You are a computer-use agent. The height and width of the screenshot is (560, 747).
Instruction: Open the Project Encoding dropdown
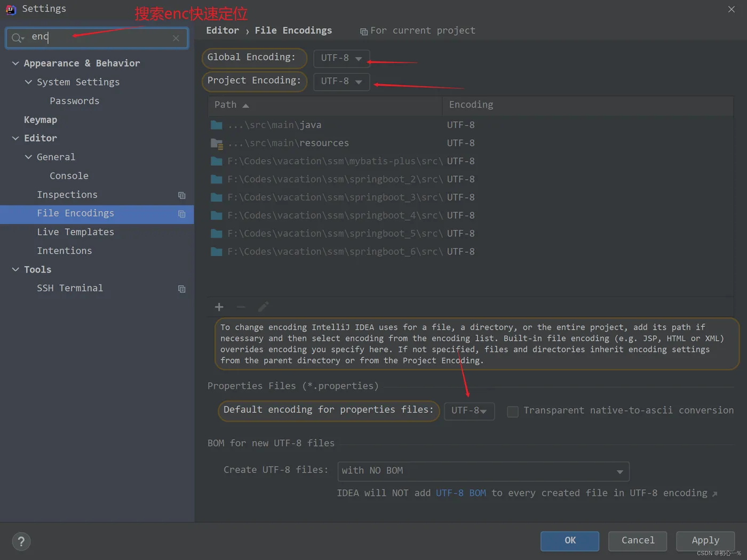click(341, 81)
